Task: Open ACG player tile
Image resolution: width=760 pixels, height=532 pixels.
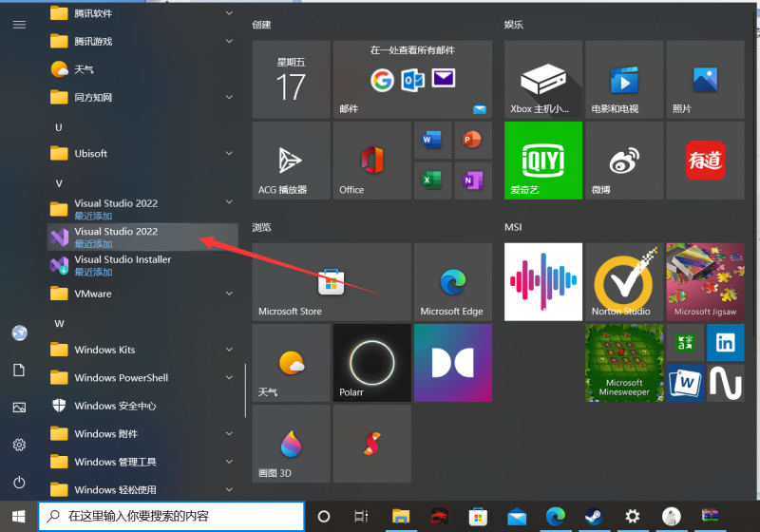Action: [291, 160]
